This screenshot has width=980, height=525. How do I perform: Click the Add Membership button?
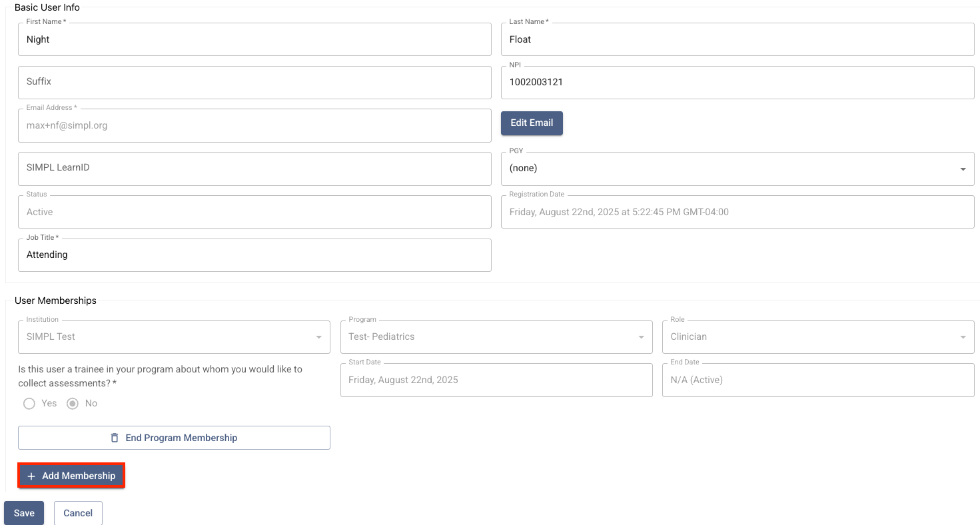point(71,476)
